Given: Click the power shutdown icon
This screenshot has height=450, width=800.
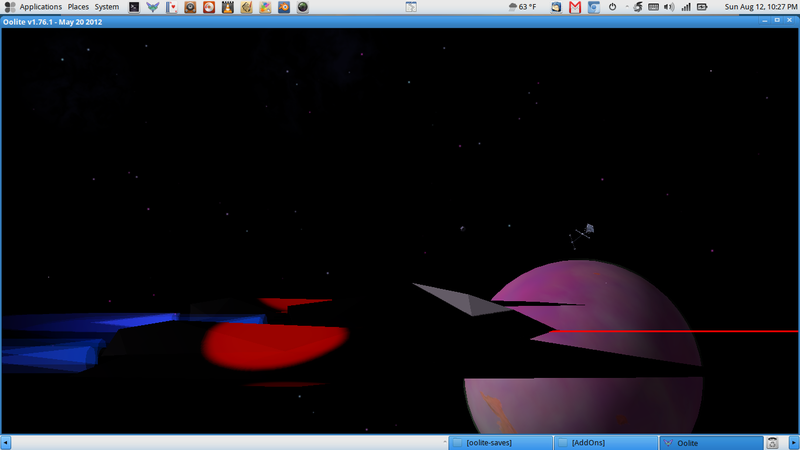Looking at the screenshot, I should point(612,7).
